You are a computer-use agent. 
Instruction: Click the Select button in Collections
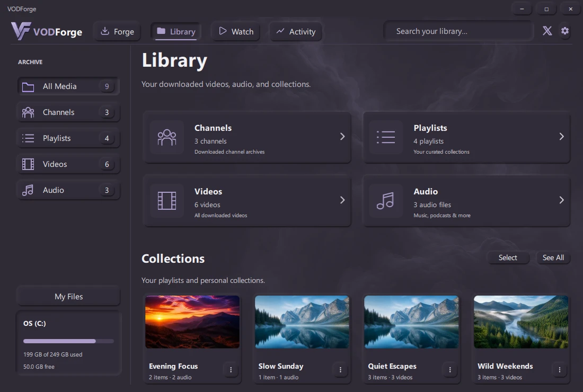pyautogui.click(x=508, y=257)
